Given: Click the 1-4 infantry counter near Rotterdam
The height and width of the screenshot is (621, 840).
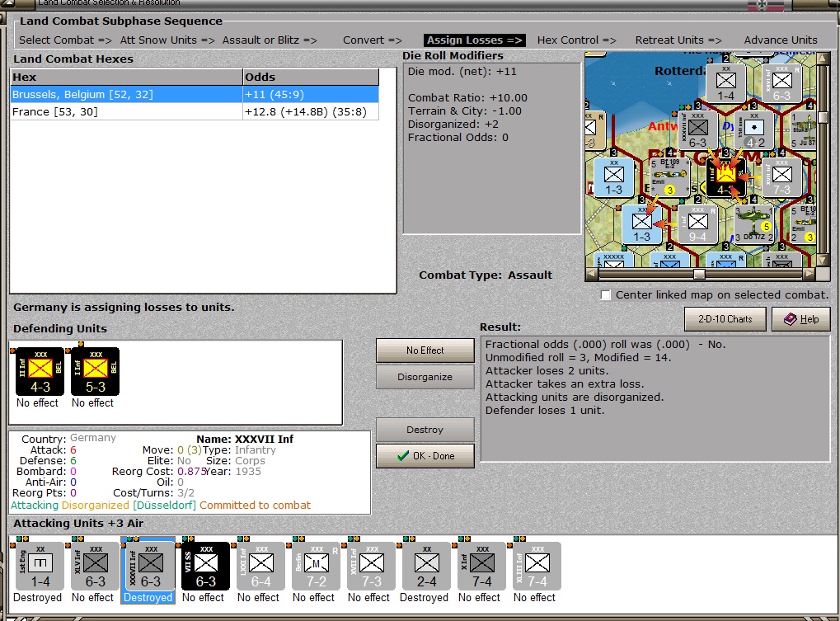Looking at the screenshot, I should tap(726, 83).
